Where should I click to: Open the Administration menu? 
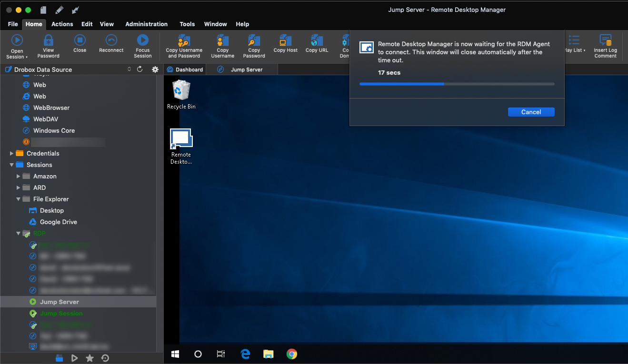tap(146, 24)
